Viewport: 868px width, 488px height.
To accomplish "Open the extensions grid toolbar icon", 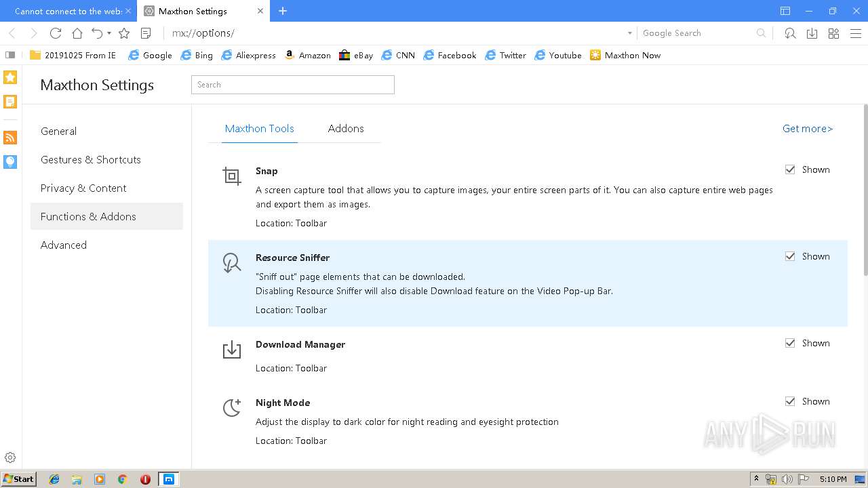I will tap(834, 33).
